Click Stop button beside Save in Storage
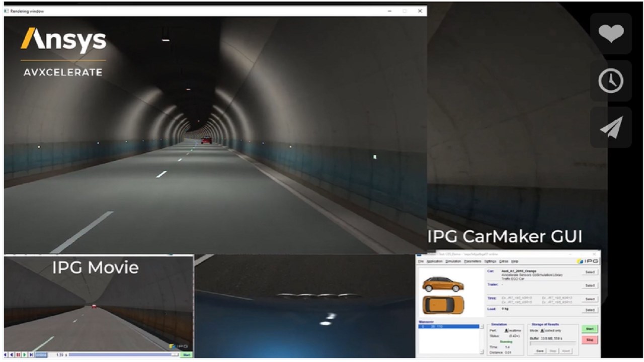Viewport: 644px width, 362px height. click(x=552, y=351)
